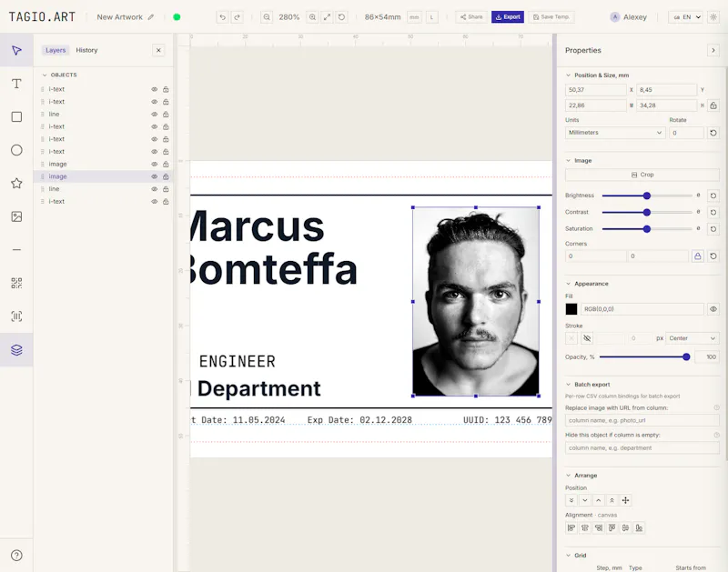Click the fit-to-screen expand icon

[327, 17]
